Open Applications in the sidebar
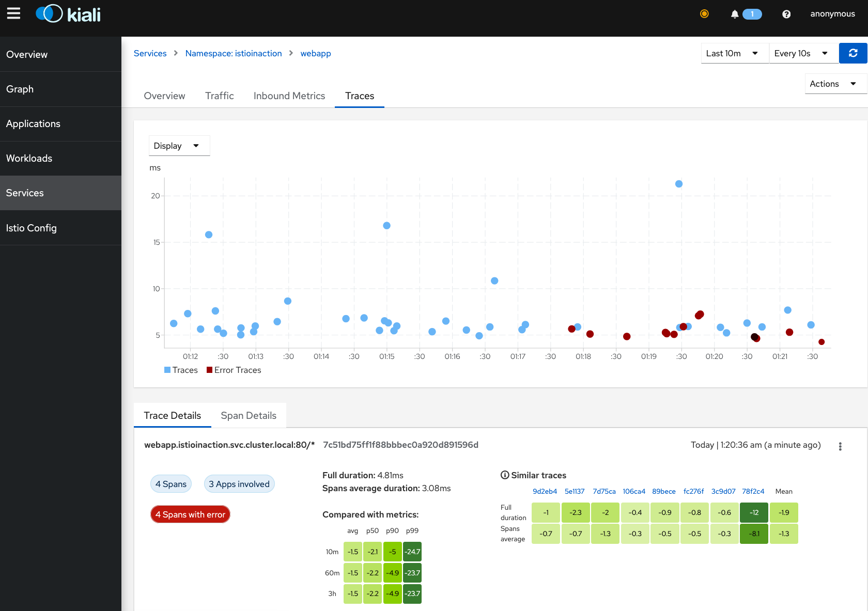The image size is (868, 611). click(60, 123)
